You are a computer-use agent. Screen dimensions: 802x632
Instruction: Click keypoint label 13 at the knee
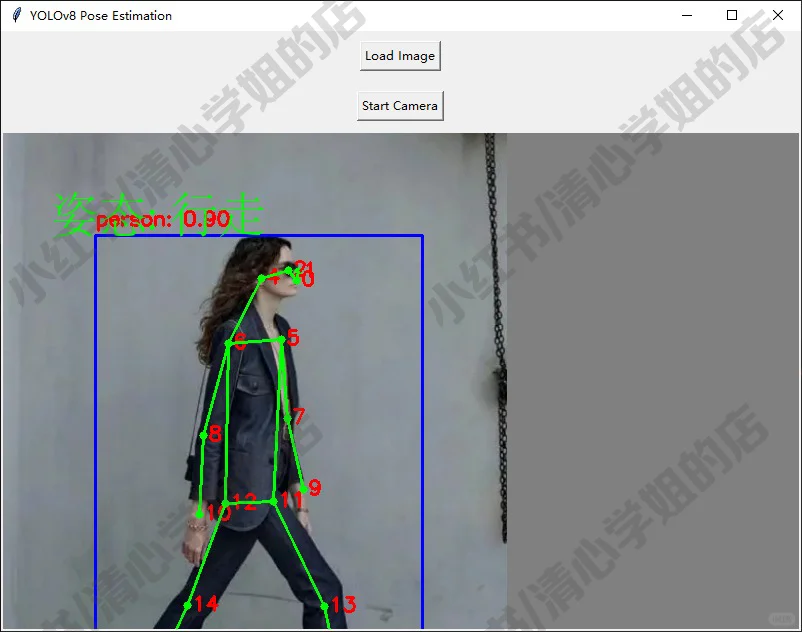pos(343,605)
